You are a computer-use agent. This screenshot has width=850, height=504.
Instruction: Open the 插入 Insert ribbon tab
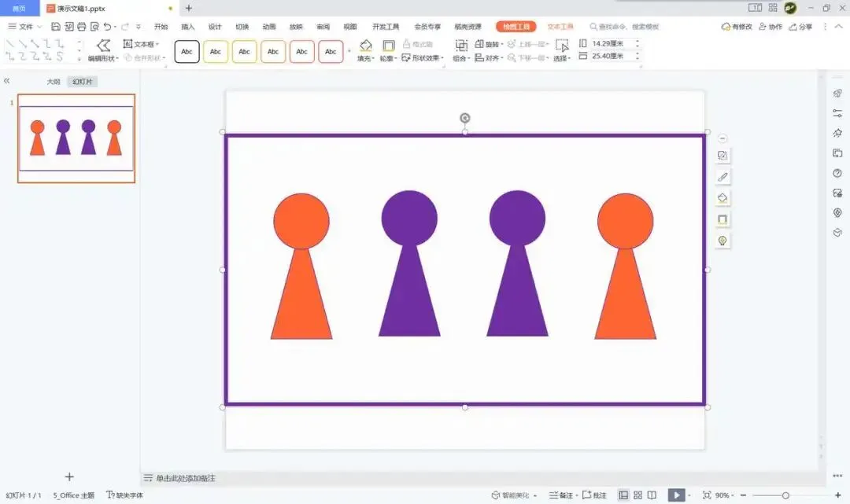[187, 27]
